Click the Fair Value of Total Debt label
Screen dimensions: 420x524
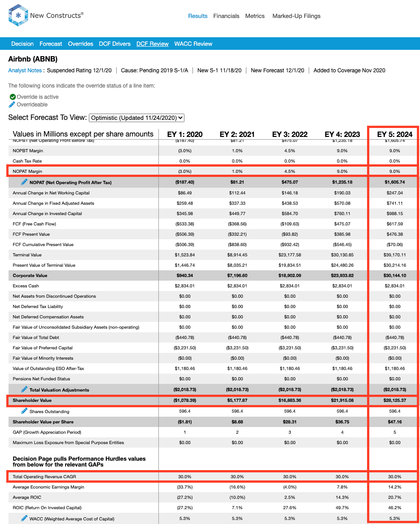point(36,338)
